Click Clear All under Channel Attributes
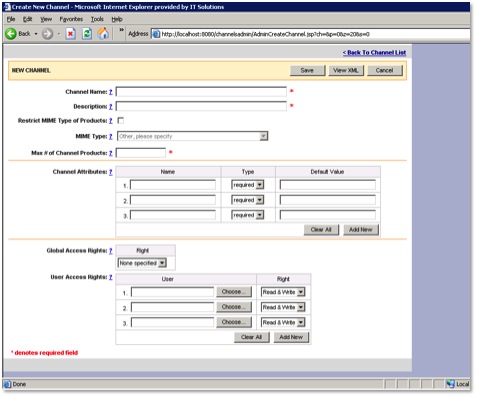Image resolution: width=477 pixels, height=397 pixels. click(x=321, y=230)
